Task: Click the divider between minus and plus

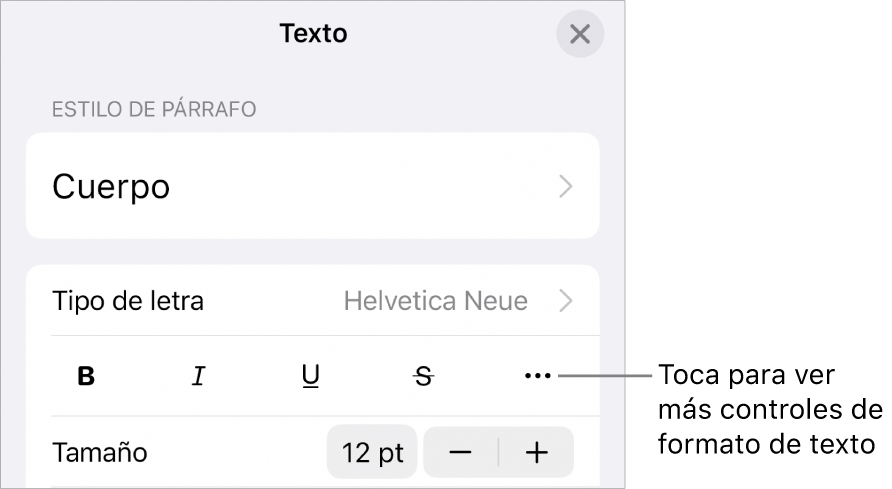Action: tap(499, 453)
